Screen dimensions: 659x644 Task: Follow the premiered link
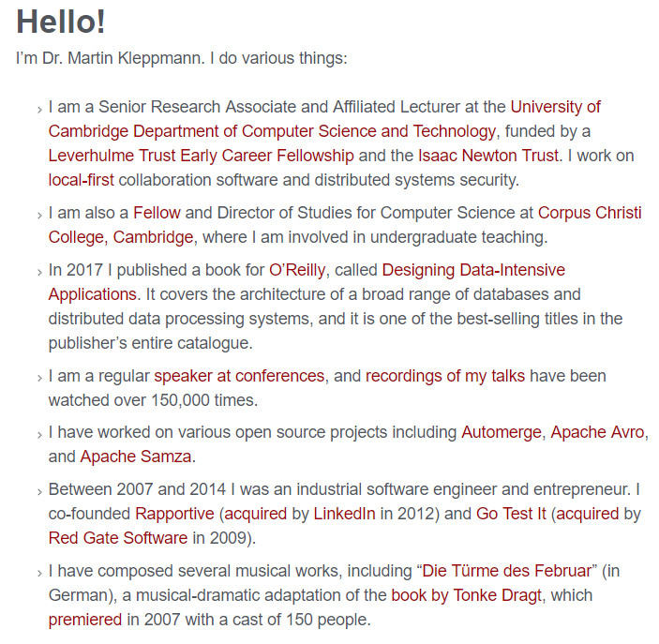coord(85,620)
